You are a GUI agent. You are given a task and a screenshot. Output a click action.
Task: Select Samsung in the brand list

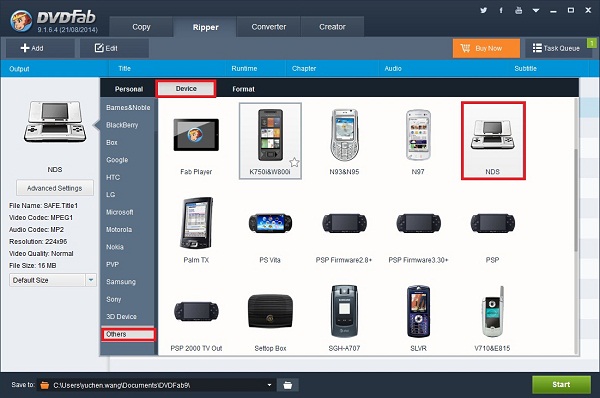click(x=121, y=282)
